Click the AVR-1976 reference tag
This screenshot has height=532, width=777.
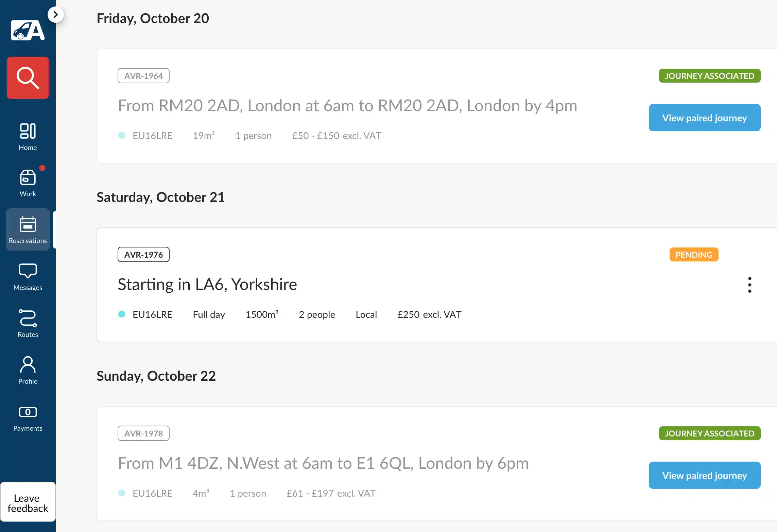click(143, 255)
